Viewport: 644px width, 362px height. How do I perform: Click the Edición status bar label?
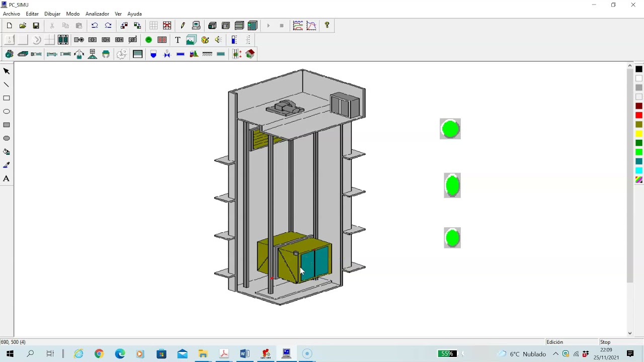[554, 342]
